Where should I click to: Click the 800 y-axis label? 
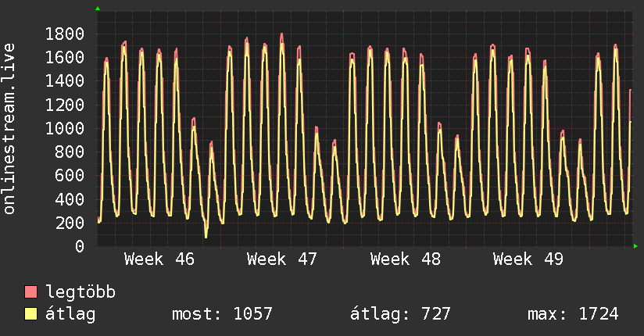click(70, 152)
